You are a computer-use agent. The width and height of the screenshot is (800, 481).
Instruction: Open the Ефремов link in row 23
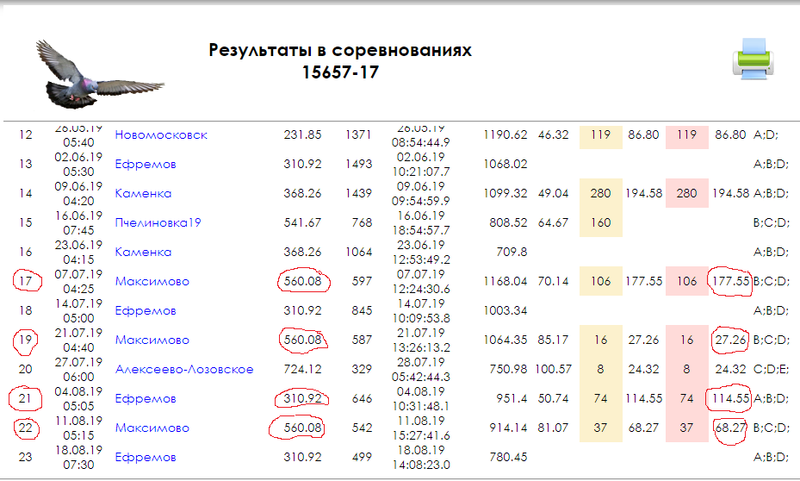tap(145, 457)
